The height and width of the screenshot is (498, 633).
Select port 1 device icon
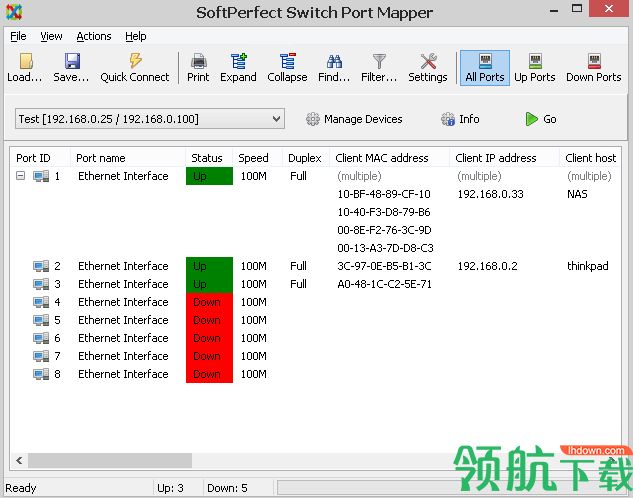(41, 176)
